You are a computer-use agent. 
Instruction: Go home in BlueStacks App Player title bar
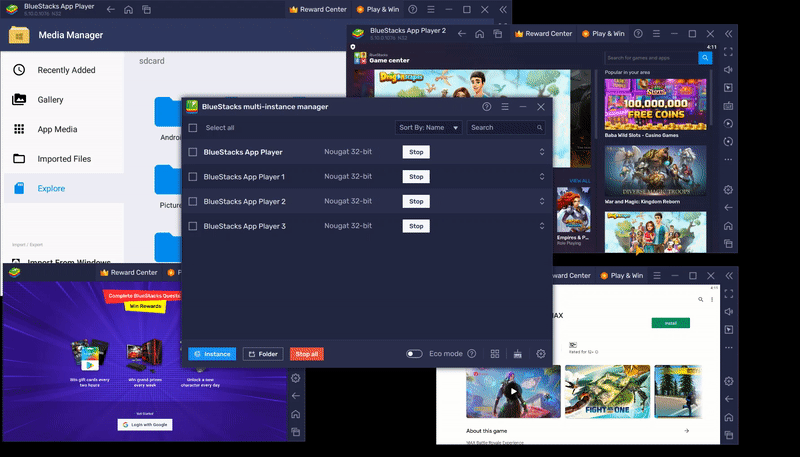pyautogui.click(x=129, y=9)
